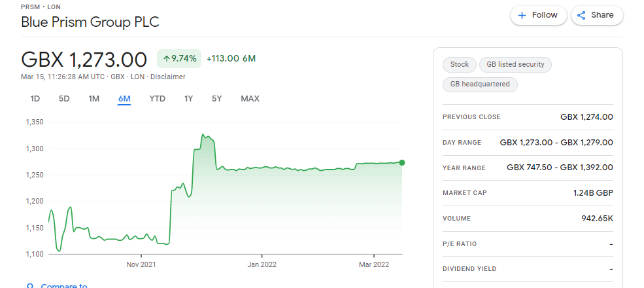
Task: Click the PREVIOUS CLOSE label
Action: tap(471, 117)
